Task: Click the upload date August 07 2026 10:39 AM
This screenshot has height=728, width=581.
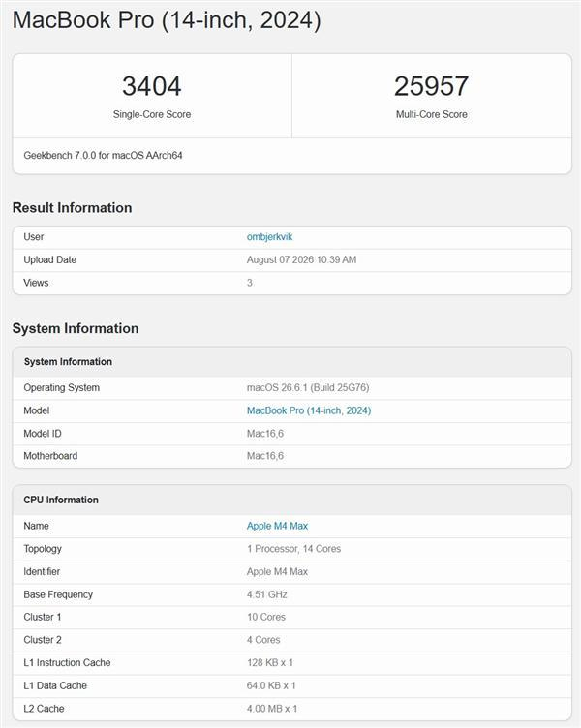Action: pos(301,259)
